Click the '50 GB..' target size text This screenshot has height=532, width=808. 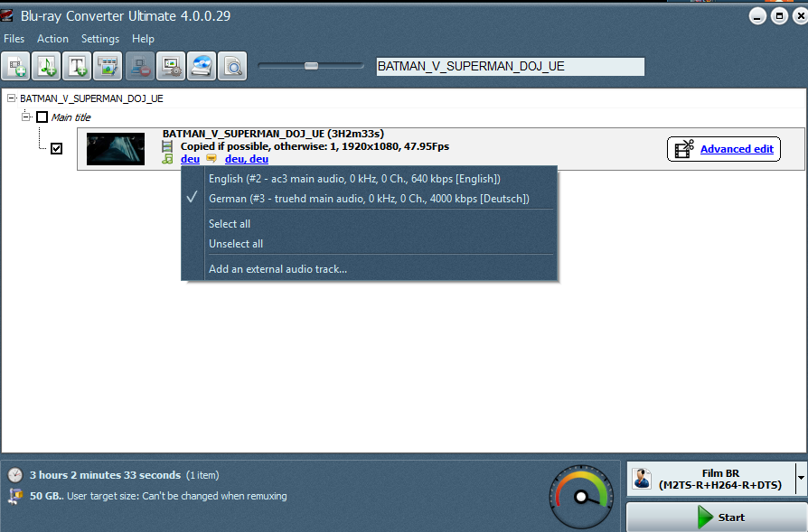[x=47, y=496]
